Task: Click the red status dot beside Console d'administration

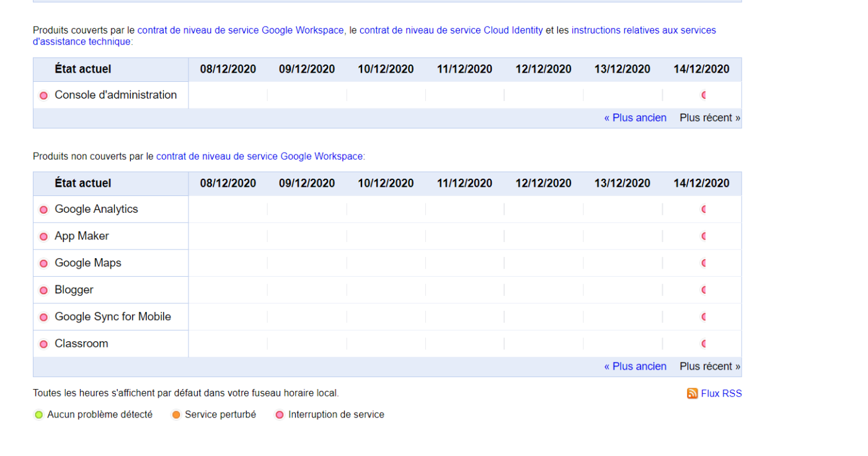Action: pyautogui.click(x=43, y=96)
